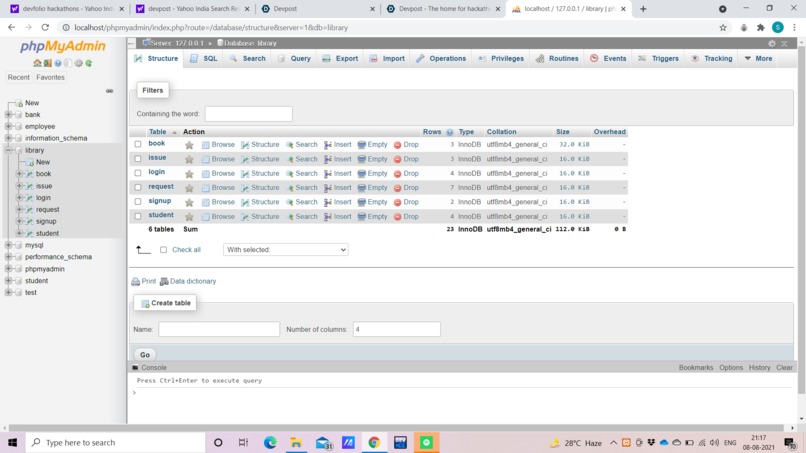Select checkbox for request table
The width and height of the screenshot is (806, 453).
point(138,188)
